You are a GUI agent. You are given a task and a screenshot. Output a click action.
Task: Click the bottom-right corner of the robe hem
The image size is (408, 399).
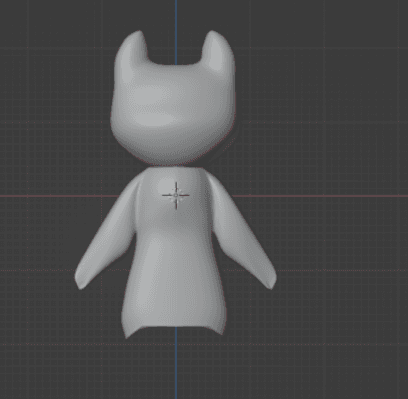[x=221, y=332]
